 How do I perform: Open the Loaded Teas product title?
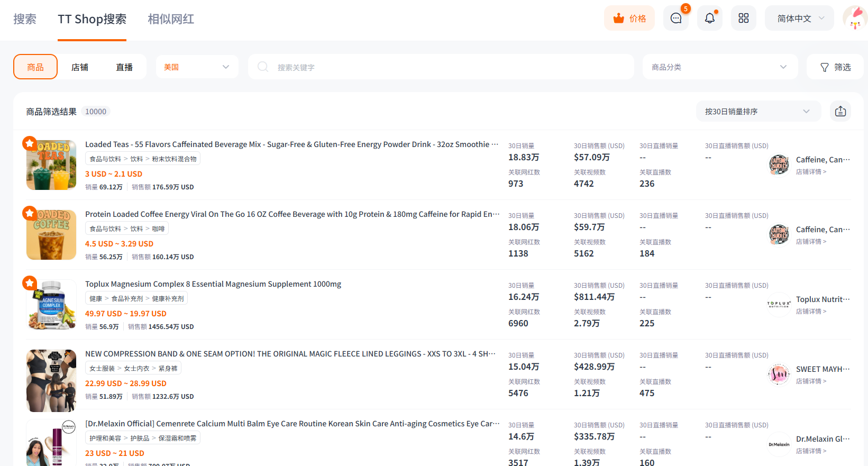292,144
